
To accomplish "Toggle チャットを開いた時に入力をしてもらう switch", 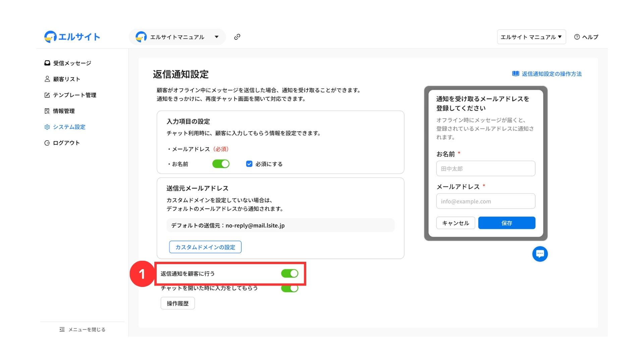I will (289, 289).
